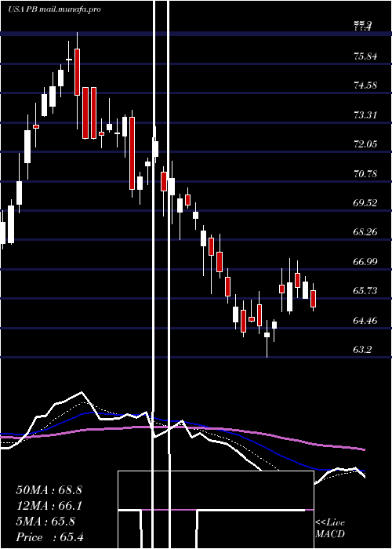Click the USA PB mail.munafa.pro title text
Viewport: 392px width, 549px height.
tap(54, 9)
